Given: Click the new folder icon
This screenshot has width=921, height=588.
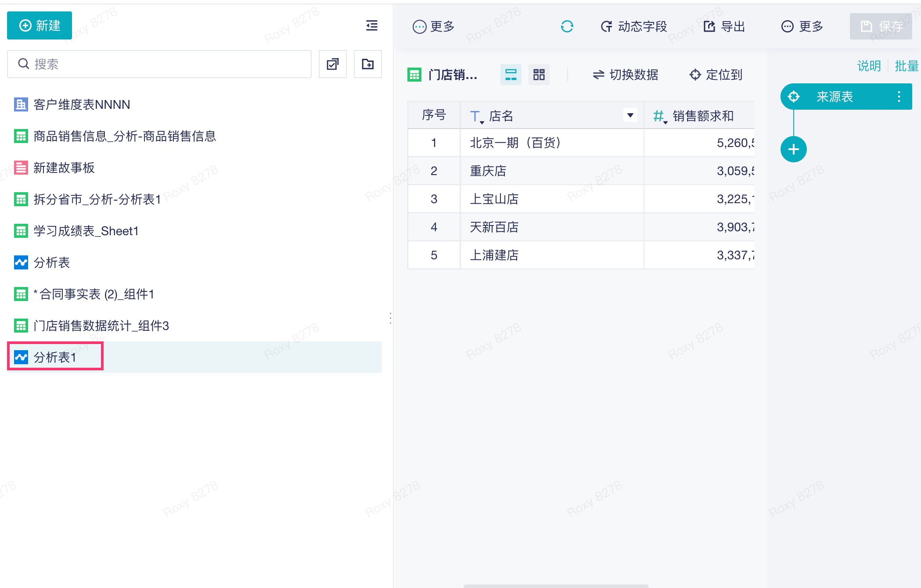Looking at the screenshot, I should click(x=367, y=64).
